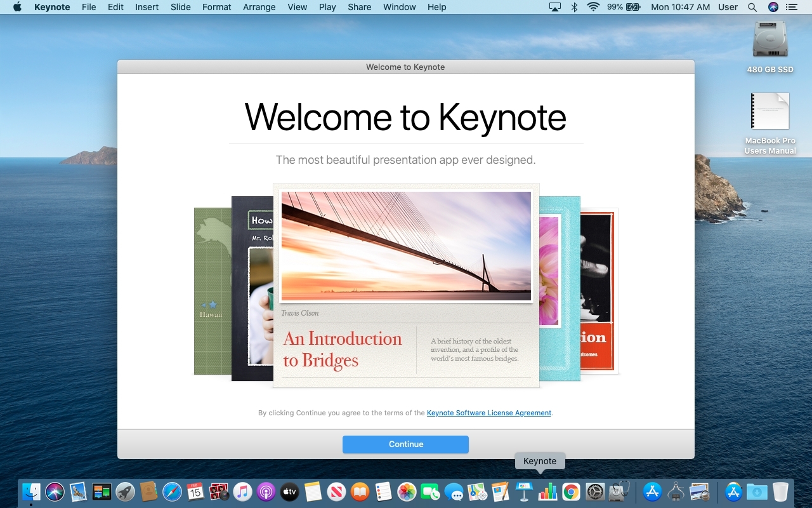Open System Preferences from the Dock
Image resolution: width=812 pixels, height=508 pixels.
coord(594,491)
